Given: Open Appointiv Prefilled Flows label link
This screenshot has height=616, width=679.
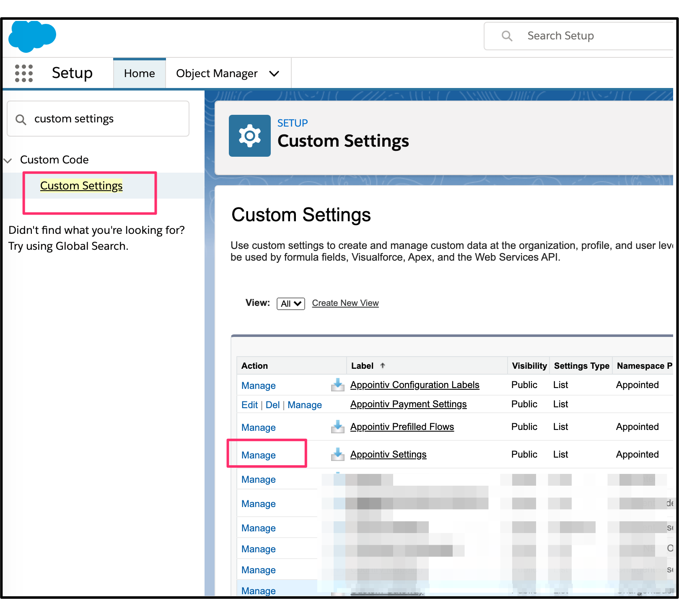Looking at the screenshot, I should 402,427.
